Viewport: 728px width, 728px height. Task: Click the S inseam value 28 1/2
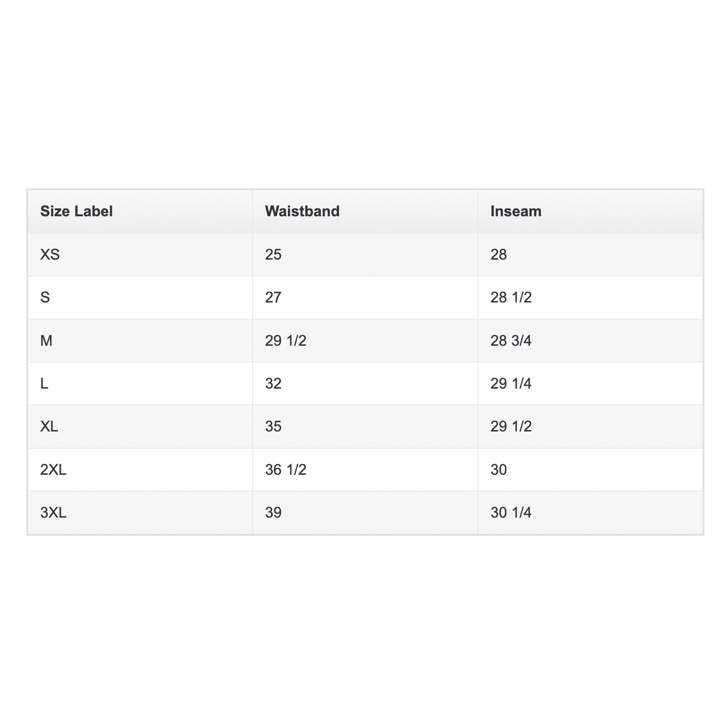coord(511,297)
